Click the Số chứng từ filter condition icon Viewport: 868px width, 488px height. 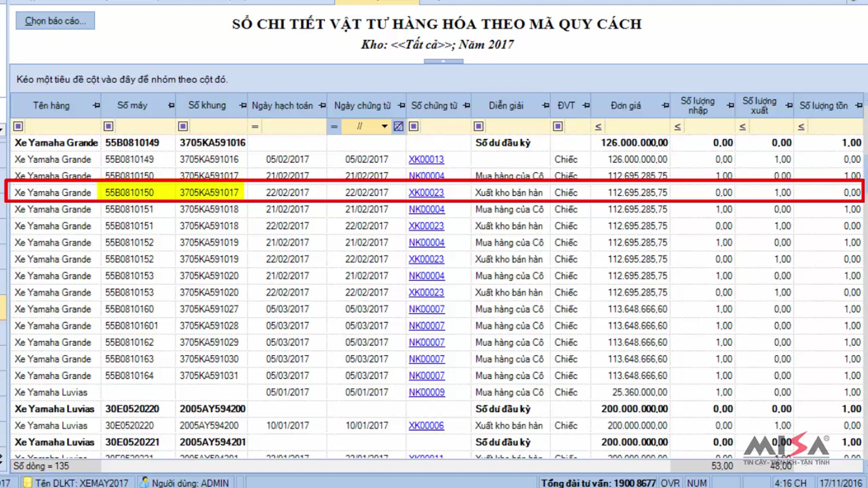[x=414, y=126]
